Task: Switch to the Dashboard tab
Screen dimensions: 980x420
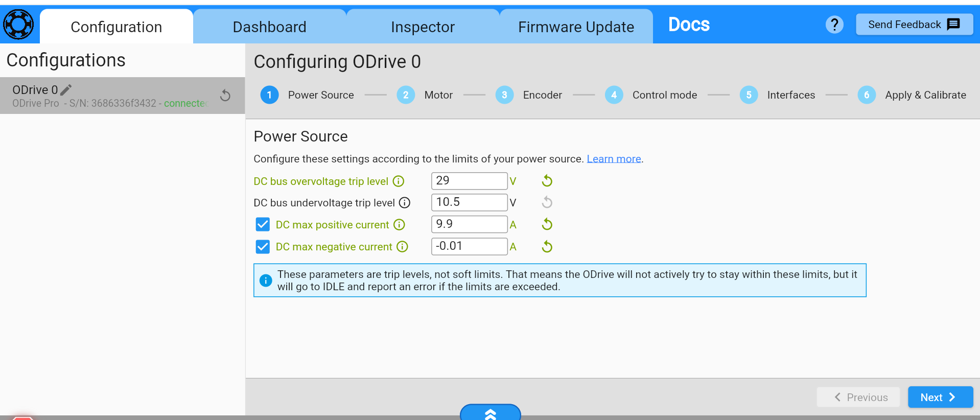Action: 270,27
